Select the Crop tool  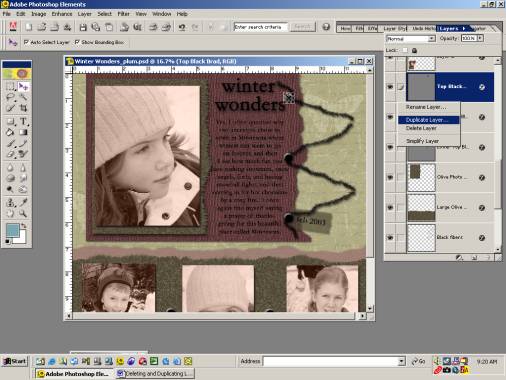23,108
